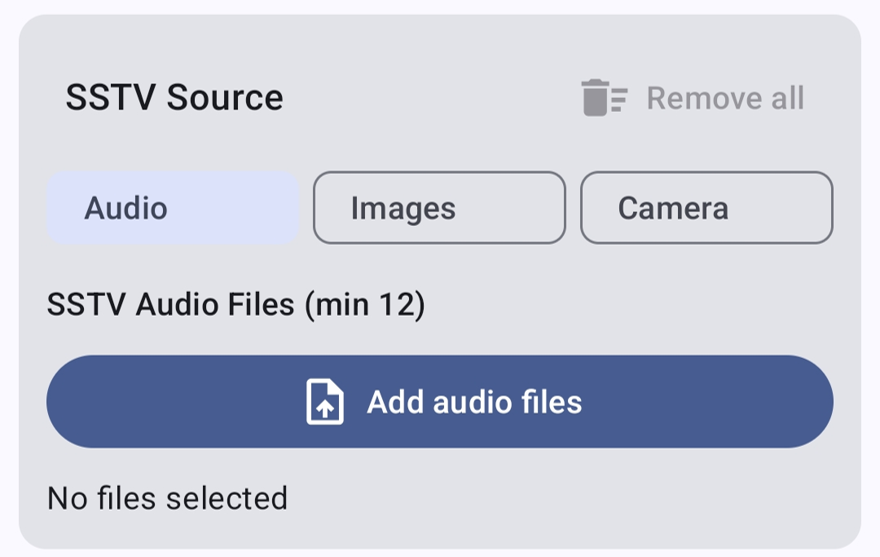Switch source to Camera
880x557 pixels.
(707, 208)
